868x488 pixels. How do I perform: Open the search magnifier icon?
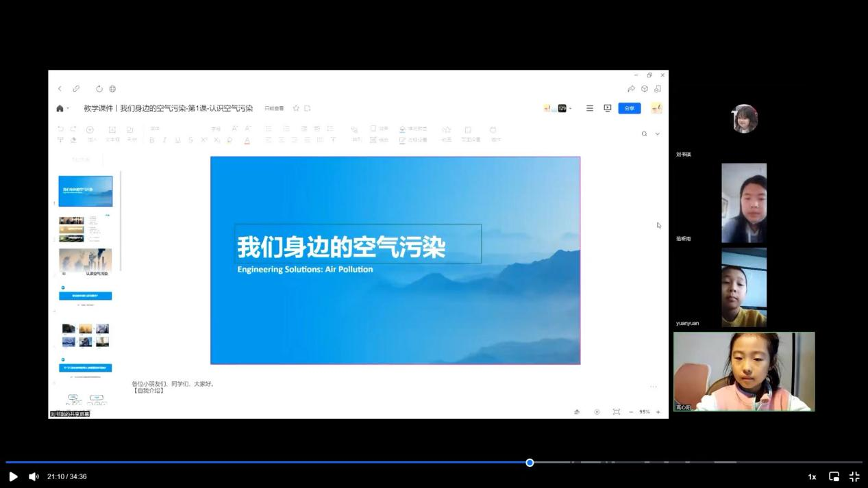pos(644,134)
